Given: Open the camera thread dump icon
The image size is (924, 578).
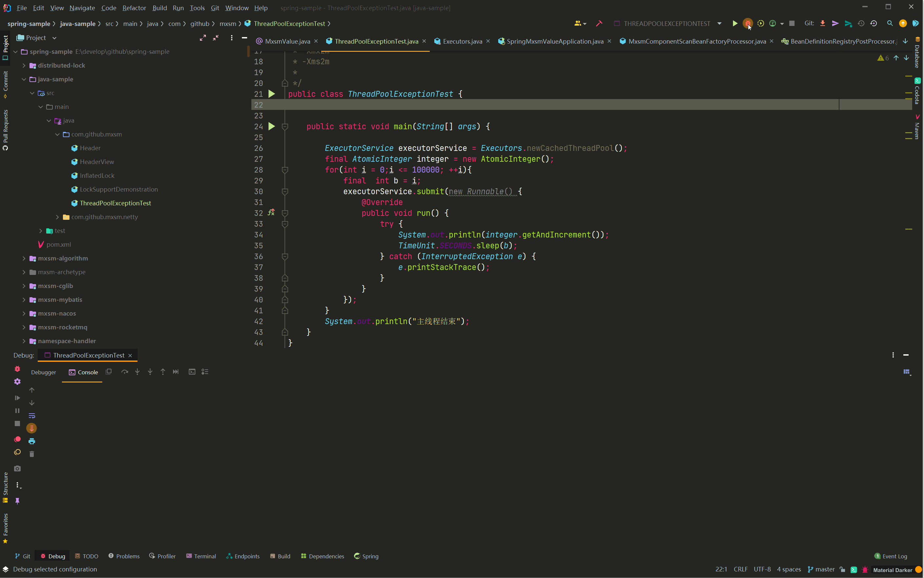Looking at the screenshot, I should [x=18, y=469].
